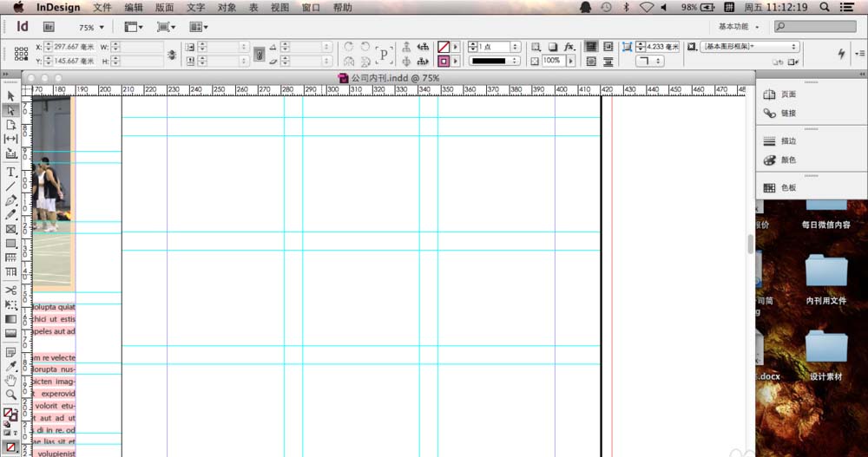Select the Direct Selection tool

11,110
